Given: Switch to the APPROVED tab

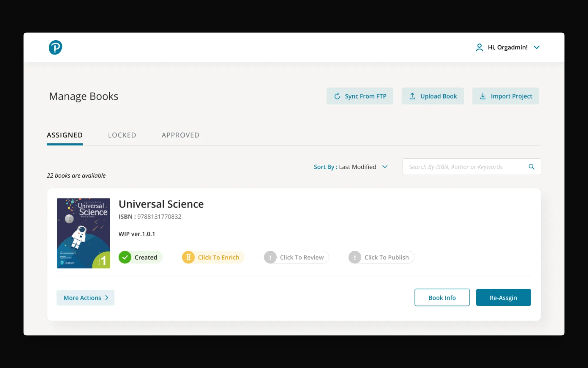Looking at the screenshot, I should pyautogui.click(x=181, y=135).
